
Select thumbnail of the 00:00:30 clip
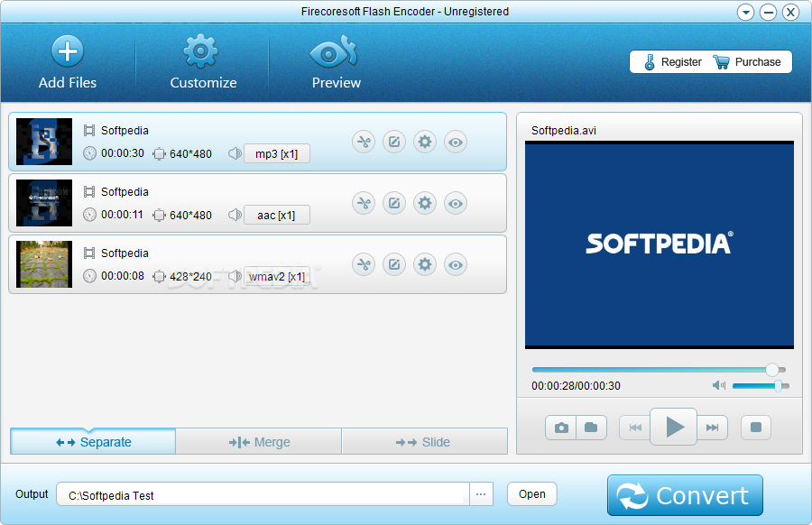click(x=44, y=142)
